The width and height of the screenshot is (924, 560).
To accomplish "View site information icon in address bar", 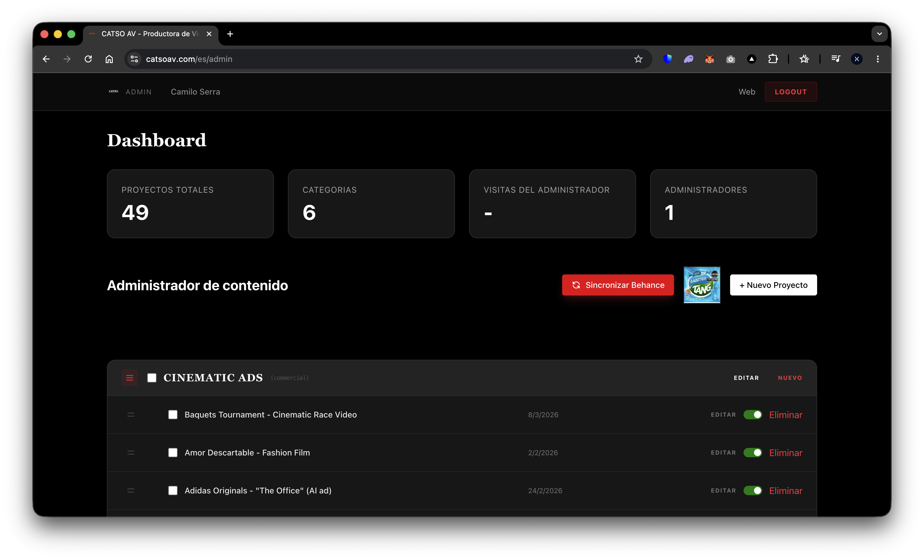I will pos(134,59).
